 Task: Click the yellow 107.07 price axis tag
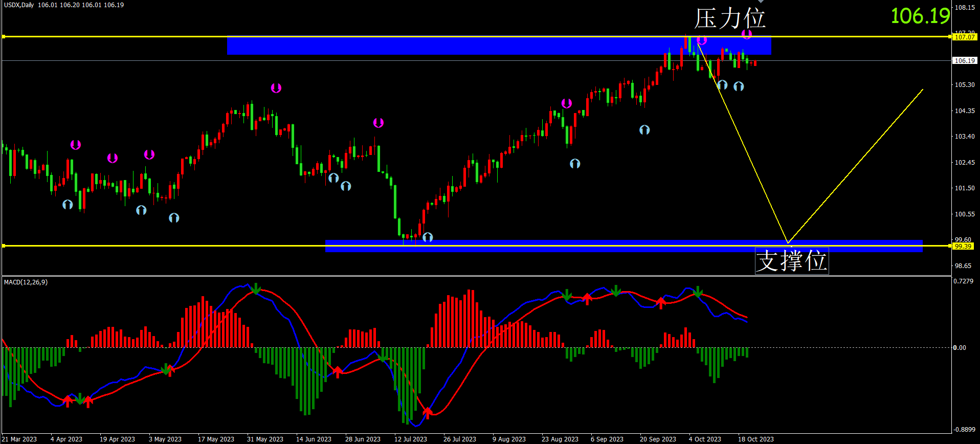[x=964, y=37]
